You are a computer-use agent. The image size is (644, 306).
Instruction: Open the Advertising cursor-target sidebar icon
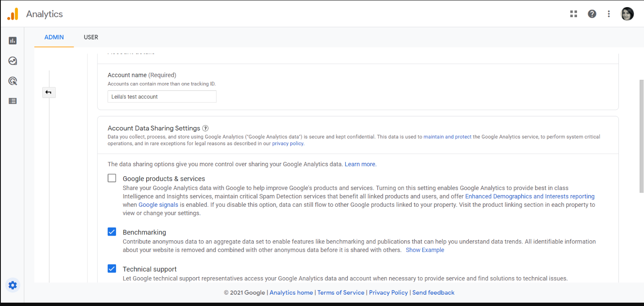(13, 81)
